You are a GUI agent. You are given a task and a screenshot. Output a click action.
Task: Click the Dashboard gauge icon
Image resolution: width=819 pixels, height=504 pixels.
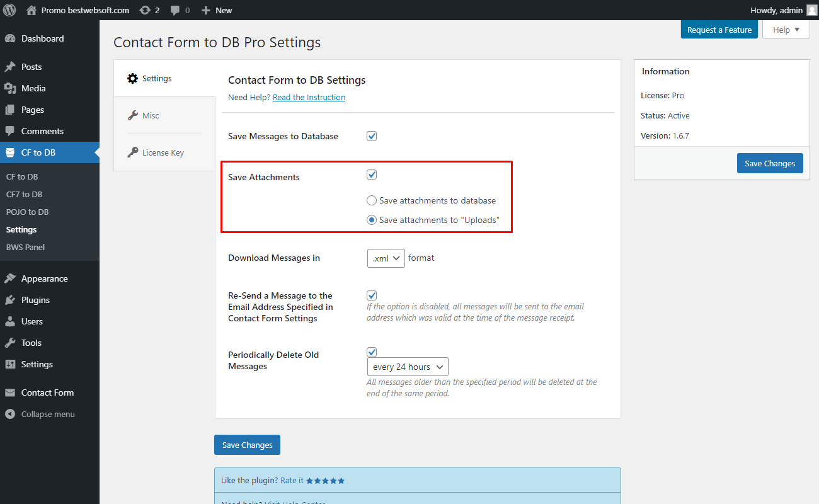point(10,38)
